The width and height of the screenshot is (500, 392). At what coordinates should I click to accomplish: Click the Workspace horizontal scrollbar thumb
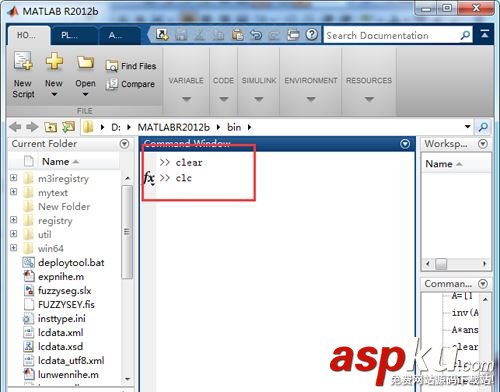pos(441,264)
